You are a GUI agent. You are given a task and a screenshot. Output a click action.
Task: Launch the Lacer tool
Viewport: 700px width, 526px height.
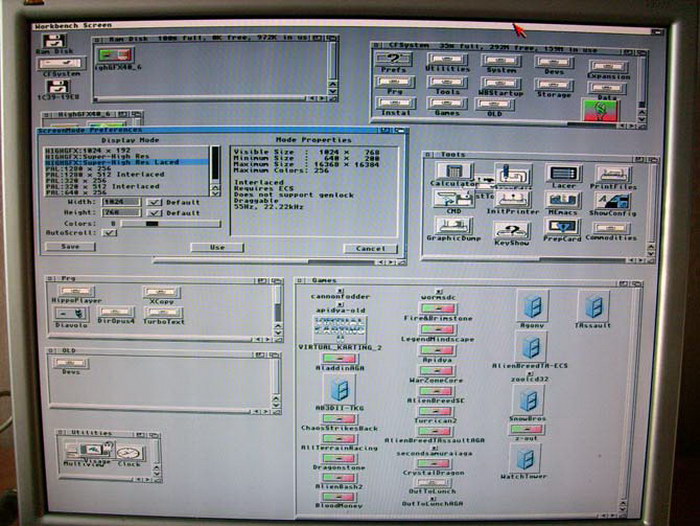coord(563,173)
